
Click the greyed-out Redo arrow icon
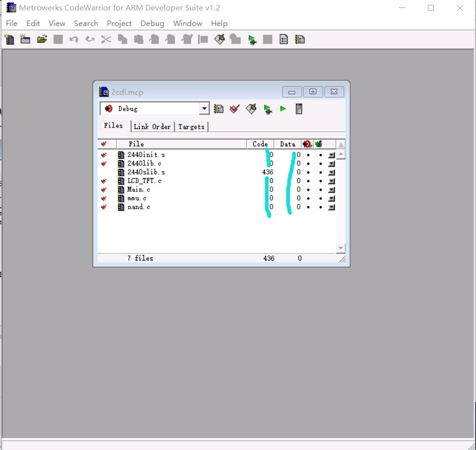tap(90, 40)
